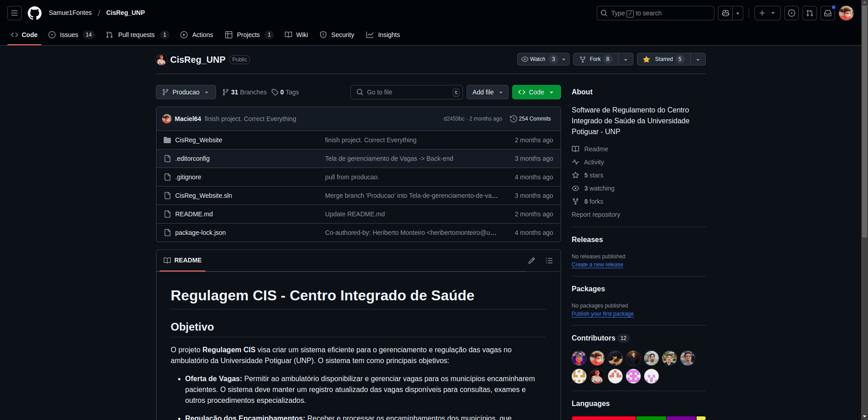This screenshot has width=868, height=420.
Task: Open the green Code clone dropdown
Action: (x=537, y=92)
